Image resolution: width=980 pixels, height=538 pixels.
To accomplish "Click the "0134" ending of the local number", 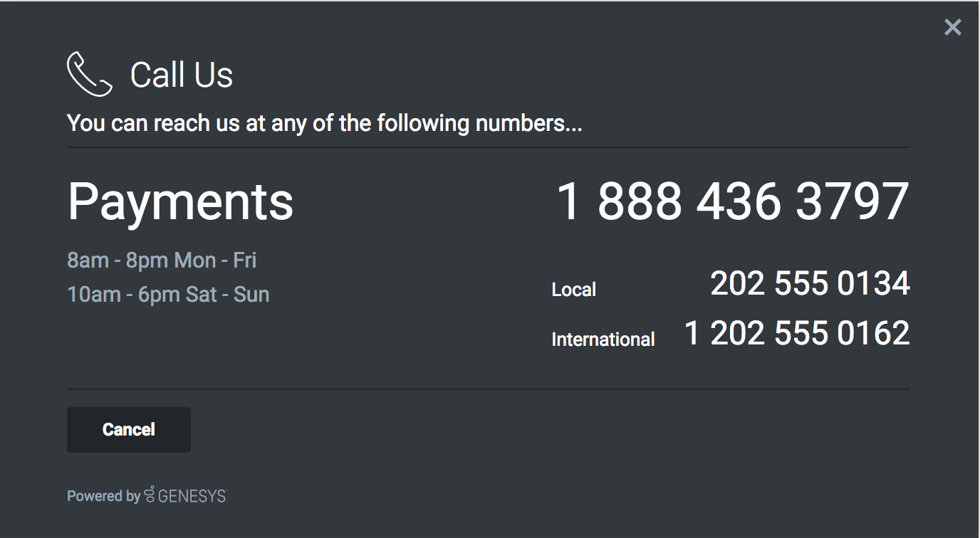I will [873, 283].
